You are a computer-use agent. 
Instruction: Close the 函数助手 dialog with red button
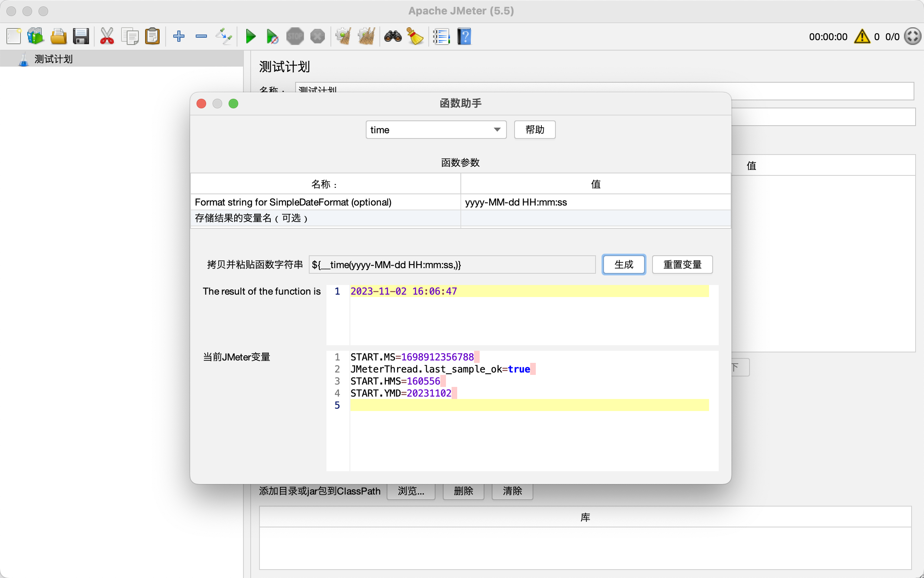pyautogui.click(x=201, y=104)
